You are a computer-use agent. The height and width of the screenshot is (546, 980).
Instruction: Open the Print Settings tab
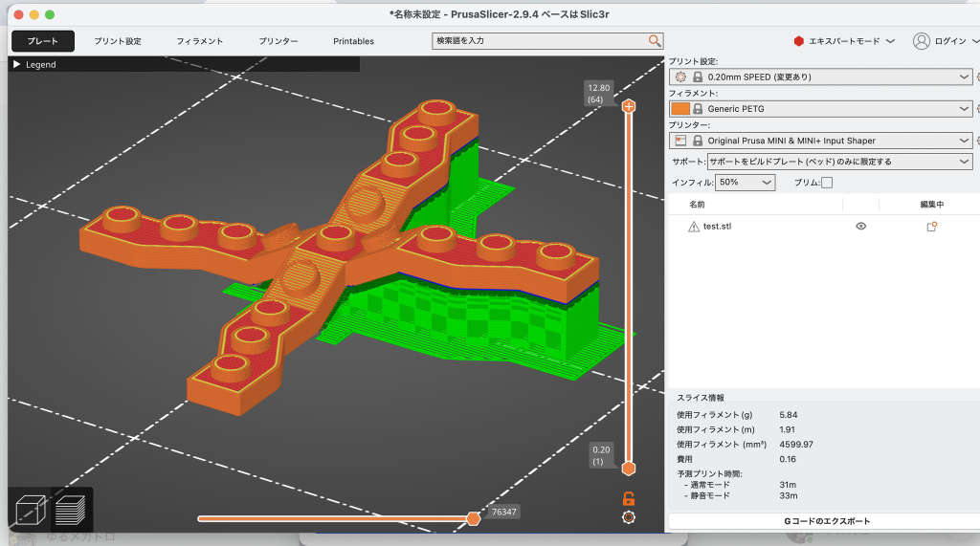click(x=118, y=41)
